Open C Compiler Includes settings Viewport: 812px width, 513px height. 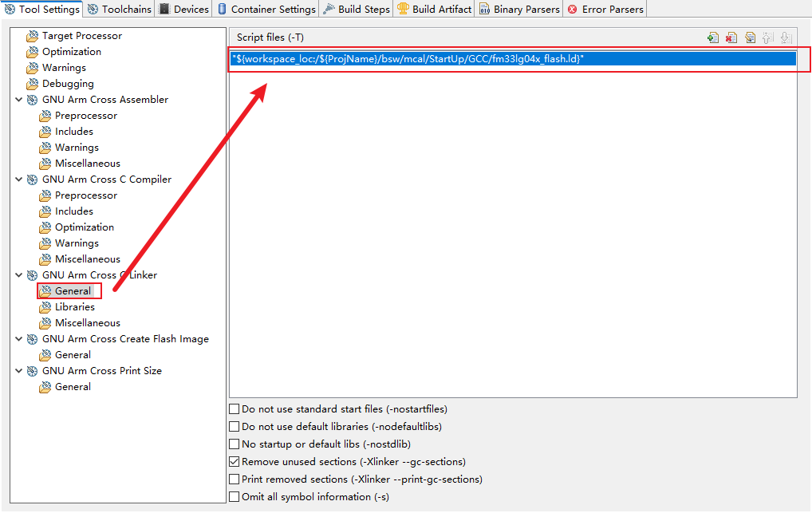point(74,211)
